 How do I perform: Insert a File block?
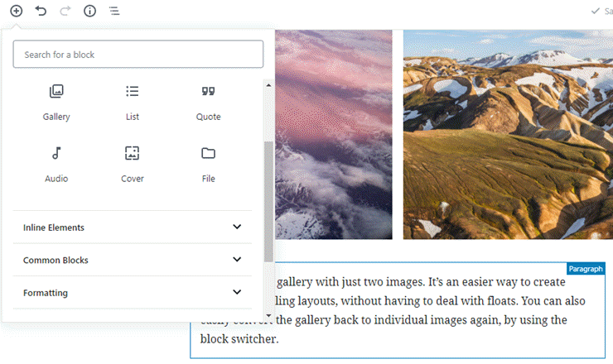[208, 165]
